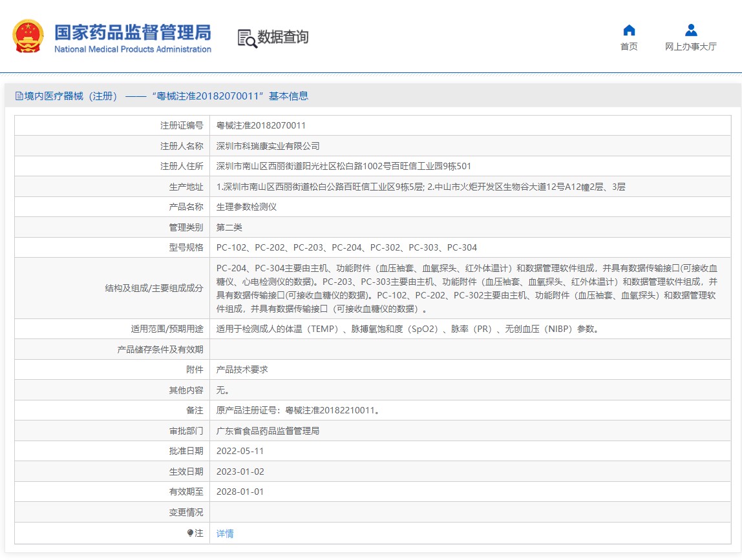Screen dimensions: 742x560
Task: Click the 注册人住所 row label
Action: point(182,166)
